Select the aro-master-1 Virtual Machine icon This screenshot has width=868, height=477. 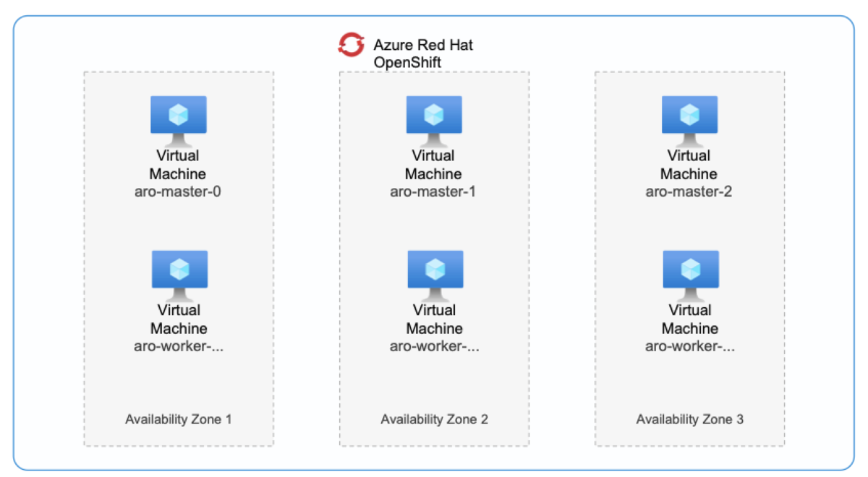434,116
